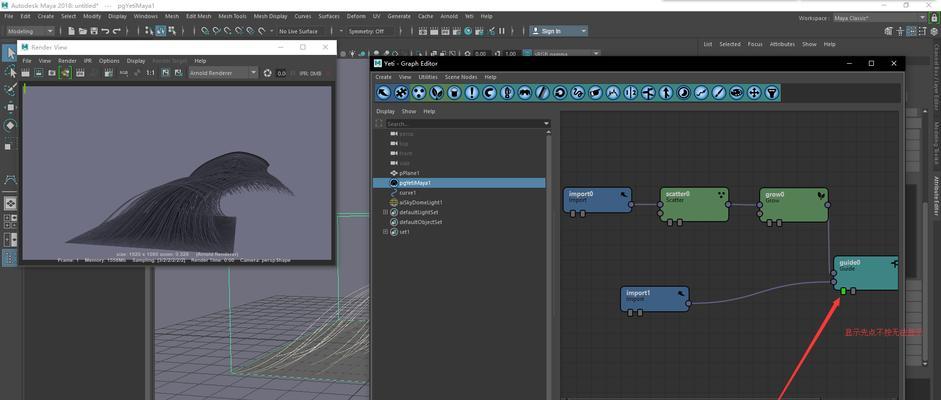Click redo render clapperboard icon in Render View
This screenshot has height=400, width=941.
[x=26, y=73]
